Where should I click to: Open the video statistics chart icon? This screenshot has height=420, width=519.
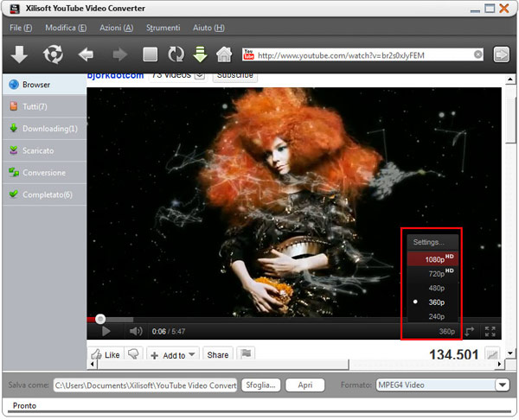(x=492, y=353)
